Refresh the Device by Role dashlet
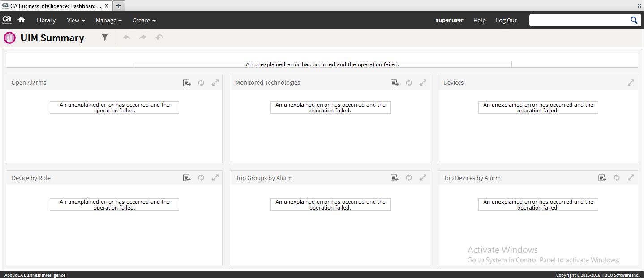Image resolution: width=644 pixels, height=278 pixels. [x=201, y=178]
